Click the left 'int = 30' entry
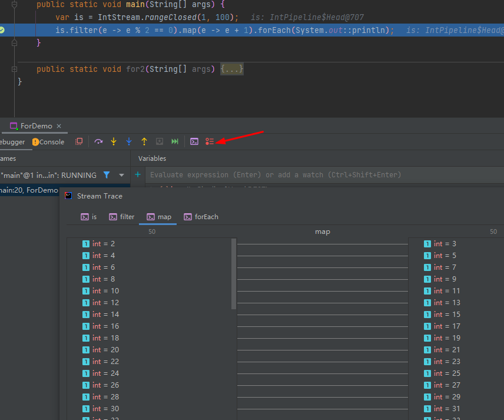504x420 pixels. pyautogui.click(x=101, y=409)
